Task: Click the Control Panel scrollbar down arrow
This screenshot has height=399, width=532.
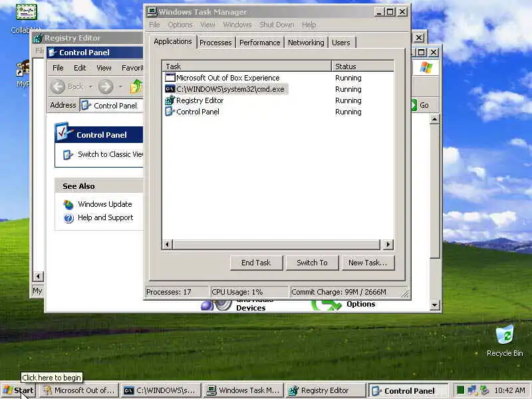Action: click(435, 305)
